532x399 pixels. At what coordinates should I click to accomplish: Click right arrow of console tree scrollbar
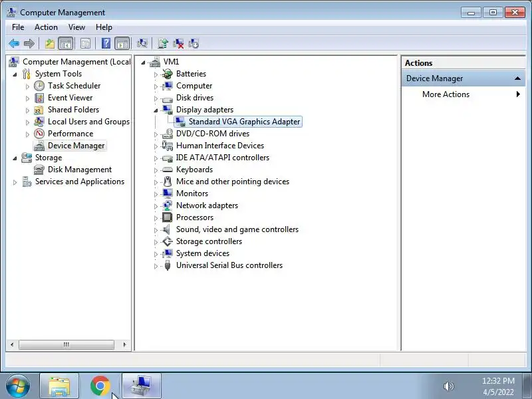[x=125, y=344]
